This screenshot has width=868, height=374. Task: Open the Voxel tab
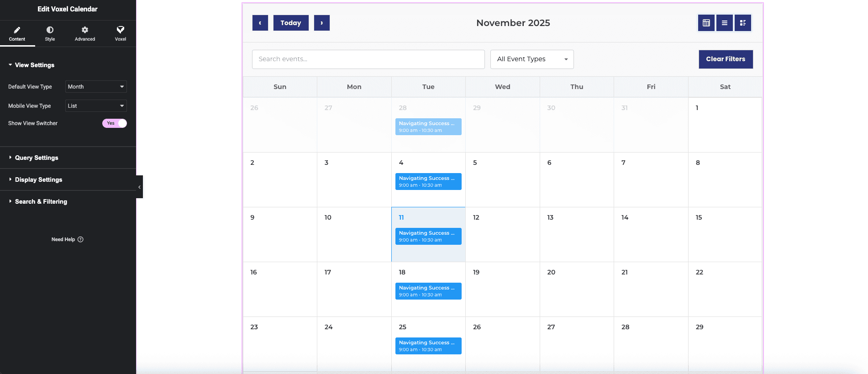pyautogui.click(x=121, y=33)
